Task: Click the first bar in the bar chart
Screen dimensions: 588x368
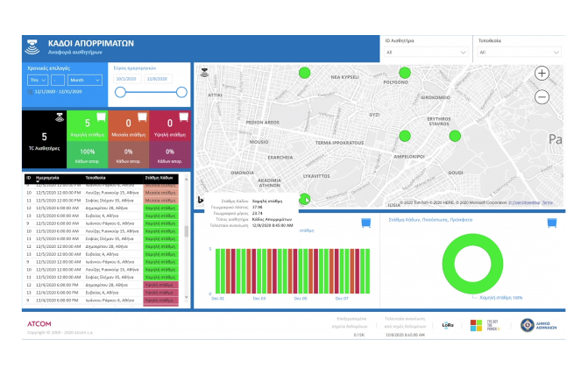Action: (217, 271)
